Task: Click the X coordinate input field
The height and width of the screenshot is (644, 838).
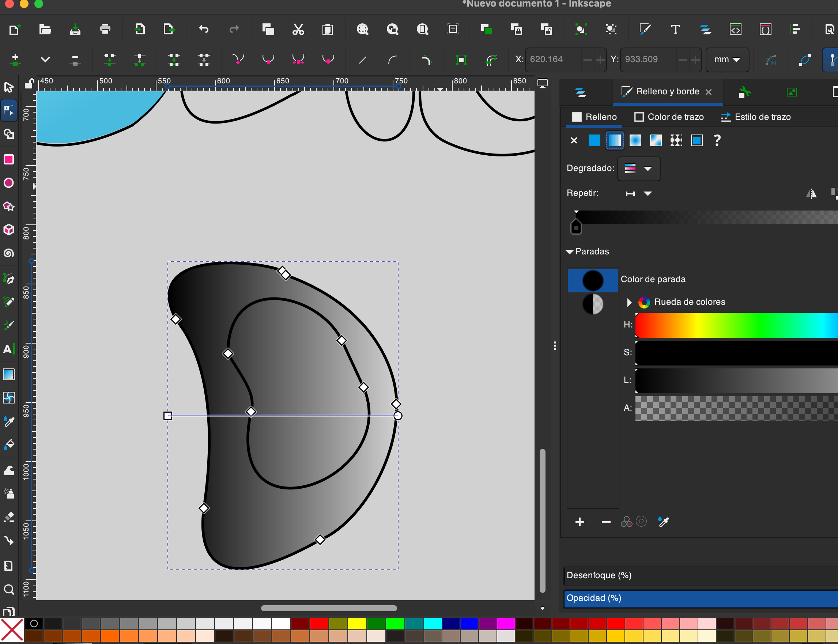Action: tap(554, 60)
